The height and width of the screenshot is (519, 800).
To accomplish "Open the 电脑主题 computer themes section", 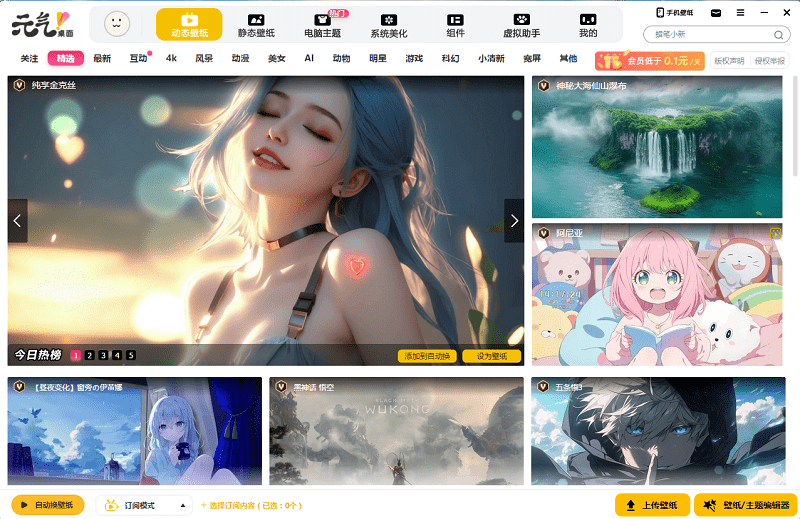I will click(x=322, y=25).
